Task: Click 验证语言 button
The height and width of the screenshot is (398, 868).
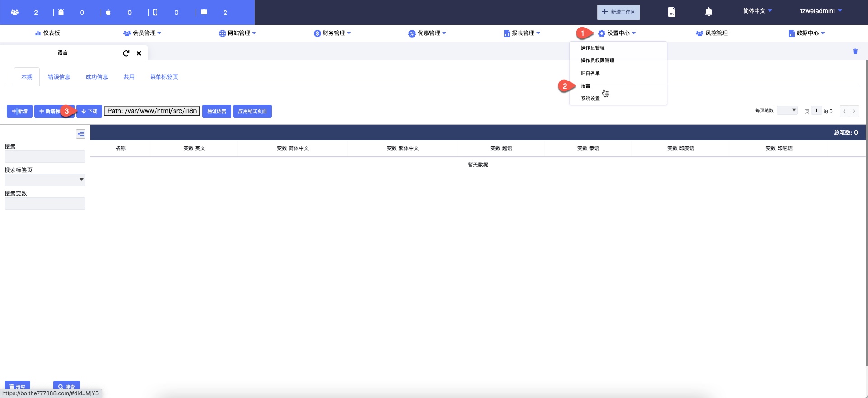Action: point(217,111)
